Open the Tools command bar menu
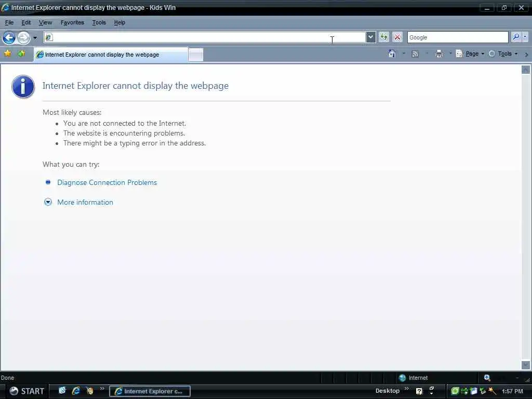532x399 pixels. click(x=503, y=54)
